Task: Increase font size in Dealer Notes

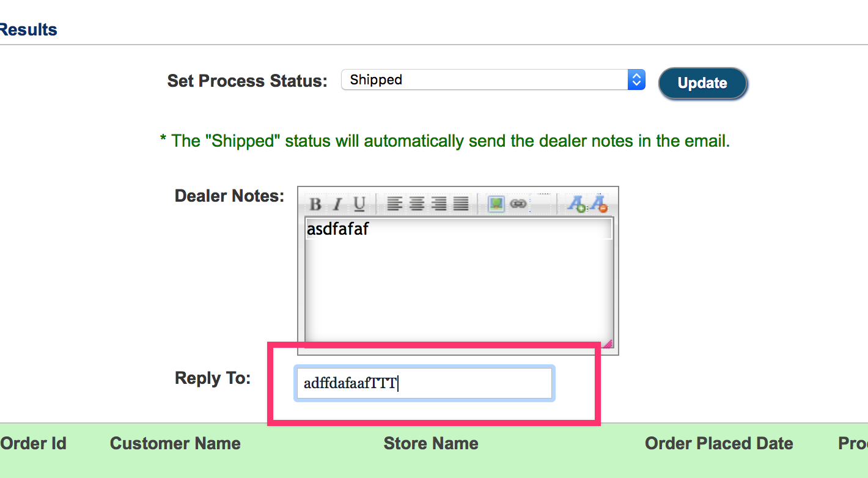Action: 576,204
